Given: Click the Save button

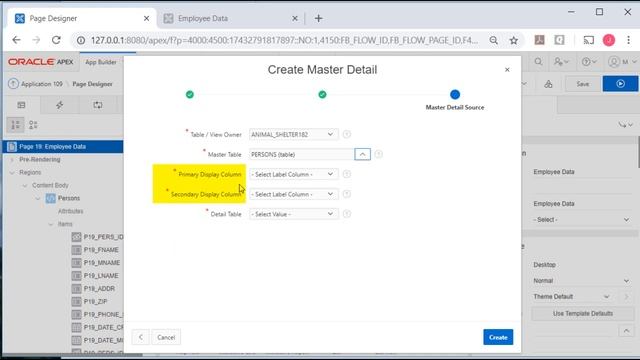Looking at the screenshot, I should point(582,84).
